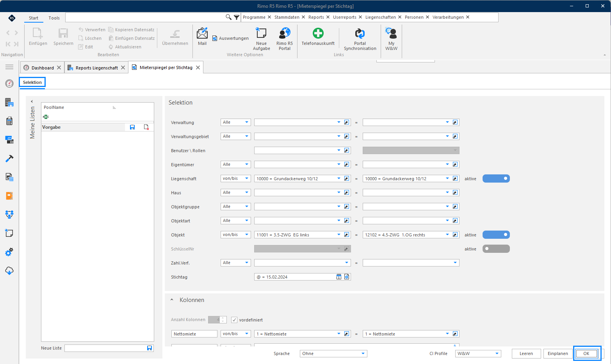Toggle Liegenschaft aktive switch
611x364 pixels.
(496, 179)
